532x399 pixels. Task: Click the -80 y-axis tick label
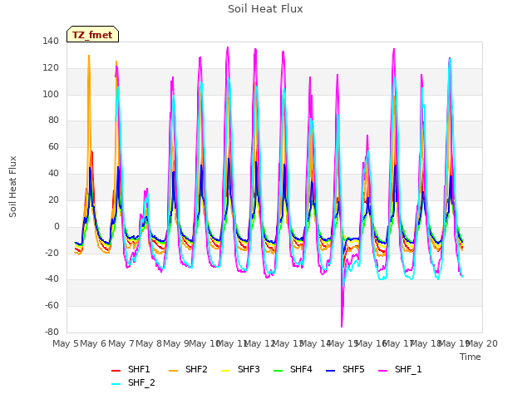tap(52, 332)
